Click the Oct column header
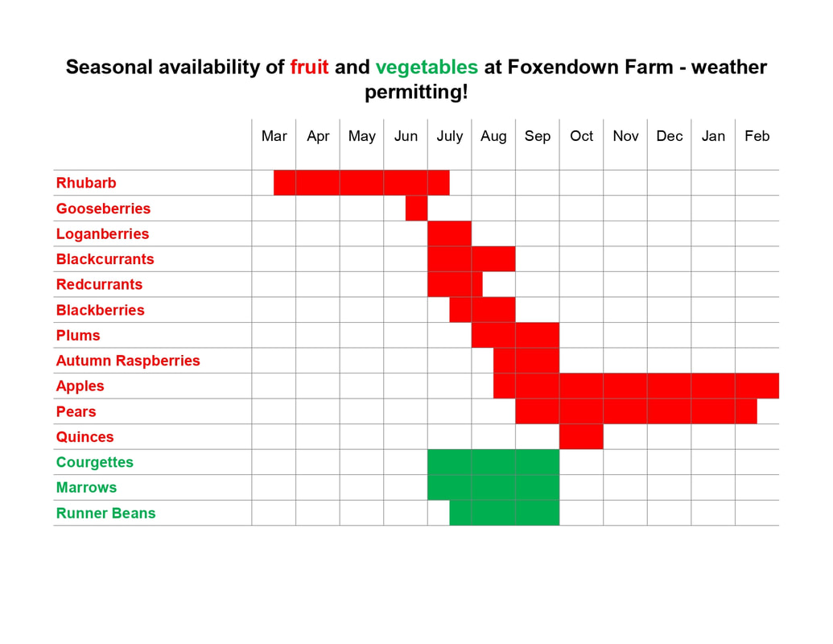 [x=581, y=136]
